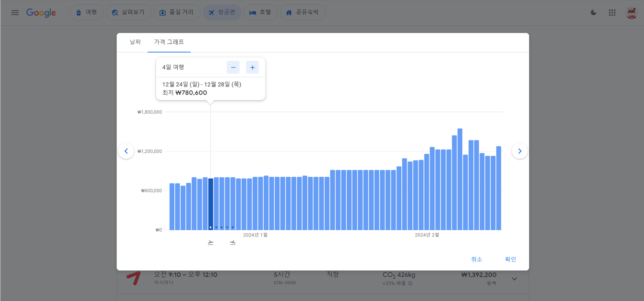Click the ₩1,800,000 axis label

[150, 112]
